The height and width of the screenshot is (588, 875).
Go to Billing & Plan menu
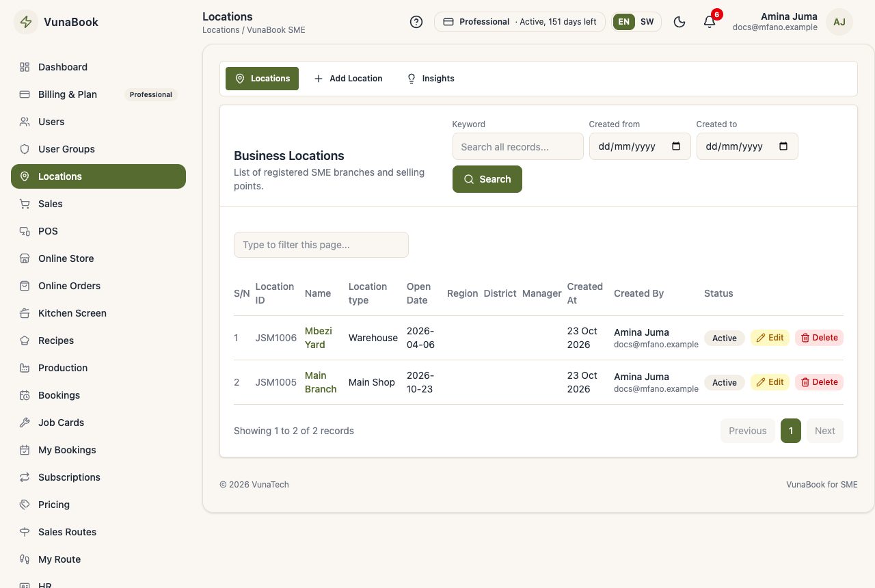pos(98,94)
